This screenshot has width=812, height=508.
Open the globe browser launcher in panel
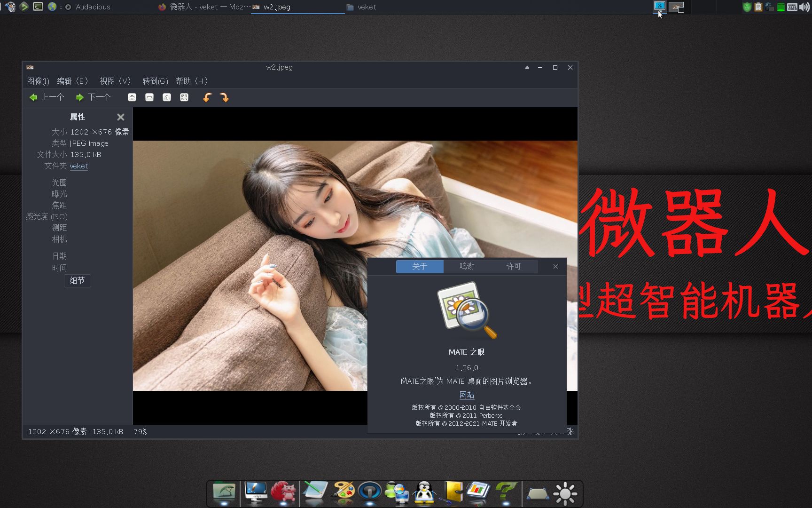click(52, 7)
